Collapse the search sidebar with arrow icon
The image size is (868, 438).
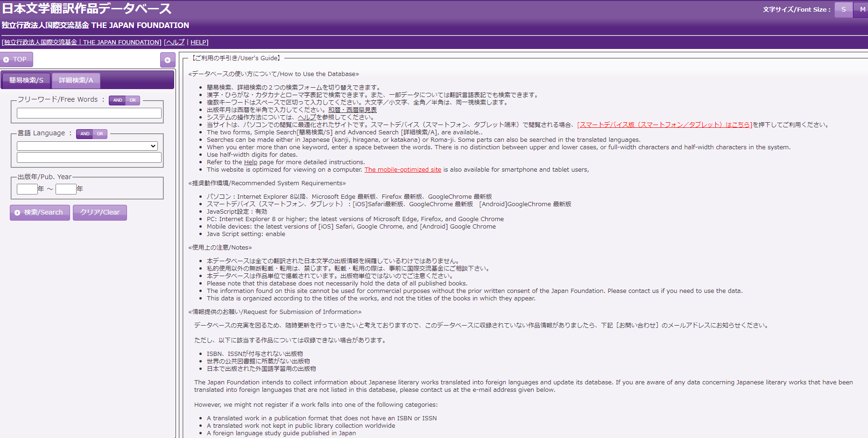point(168,60)
